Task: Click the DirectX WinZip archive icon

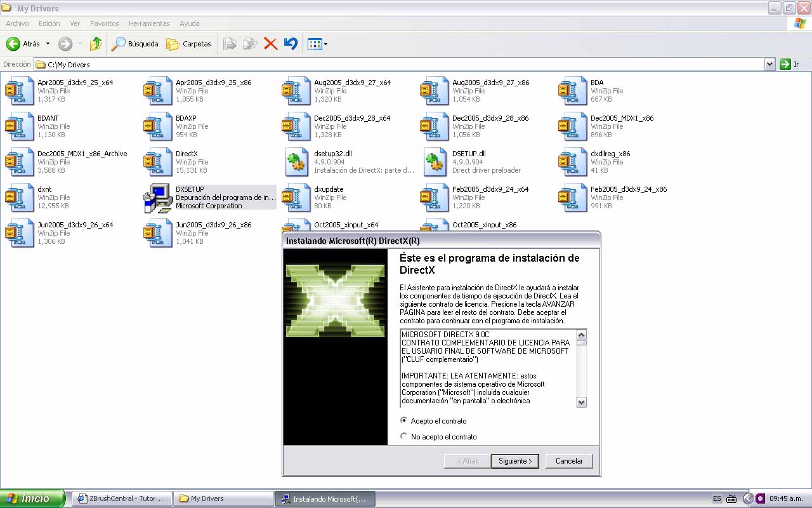Action: coord(157,162)
